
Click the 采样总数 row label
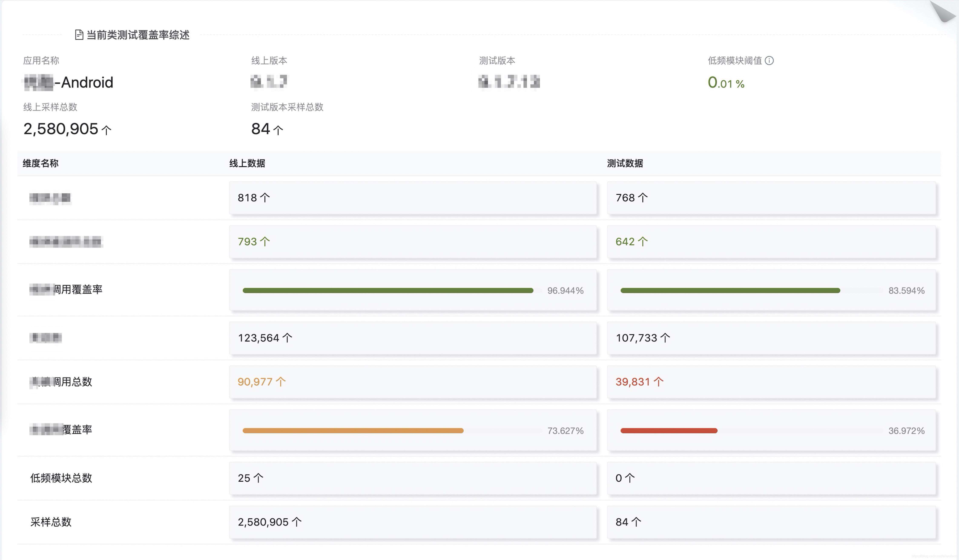point(51,522)
